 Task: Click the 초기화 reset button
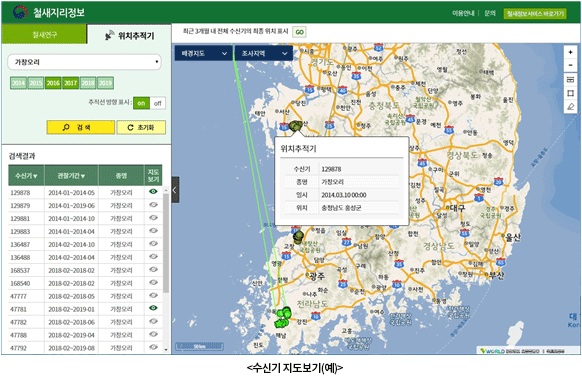(141, 127)
